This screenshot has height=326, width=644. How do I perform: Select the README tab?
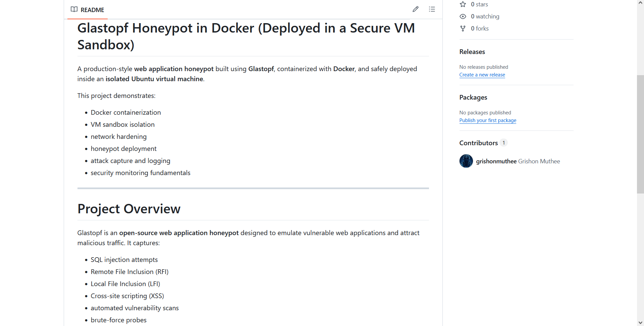click(88, 10)
